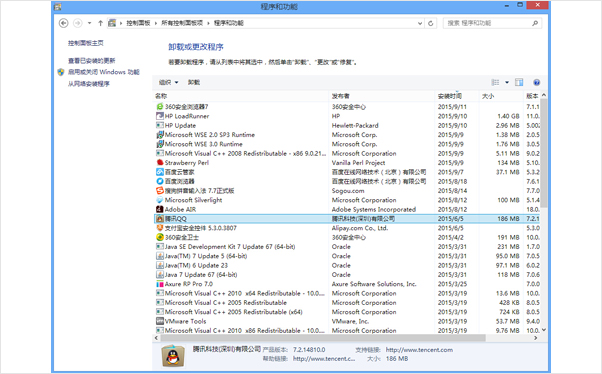Click the 百度浏览器 icon
602x374 pixels.
pyautogui.click(x=160, y=181)
